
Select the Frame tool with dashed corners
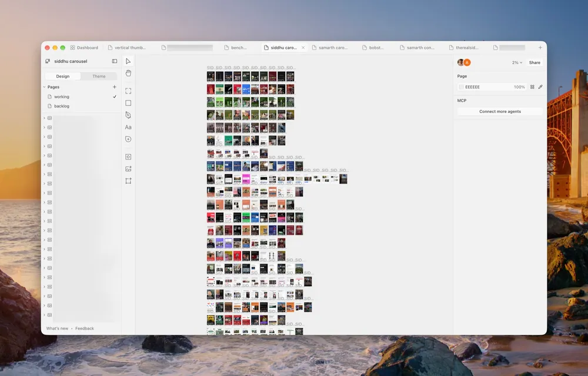128,91
